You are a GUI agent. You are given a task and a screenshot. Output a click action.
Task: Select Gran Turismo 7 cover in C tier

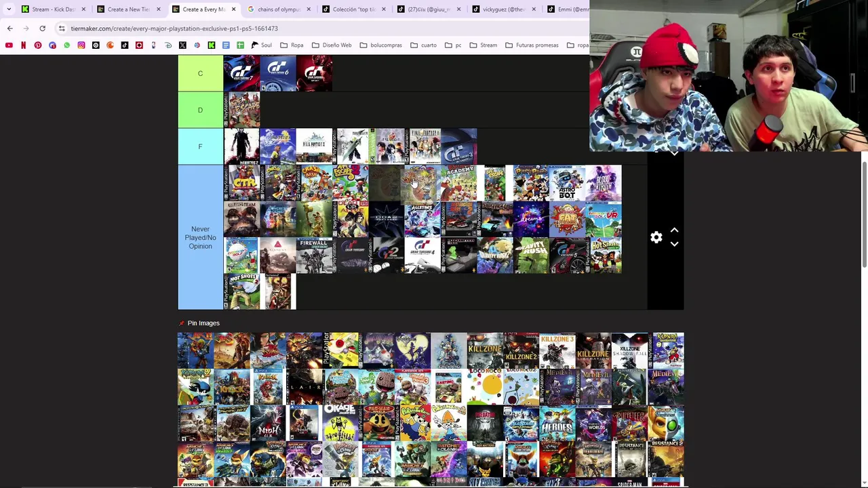241,73
